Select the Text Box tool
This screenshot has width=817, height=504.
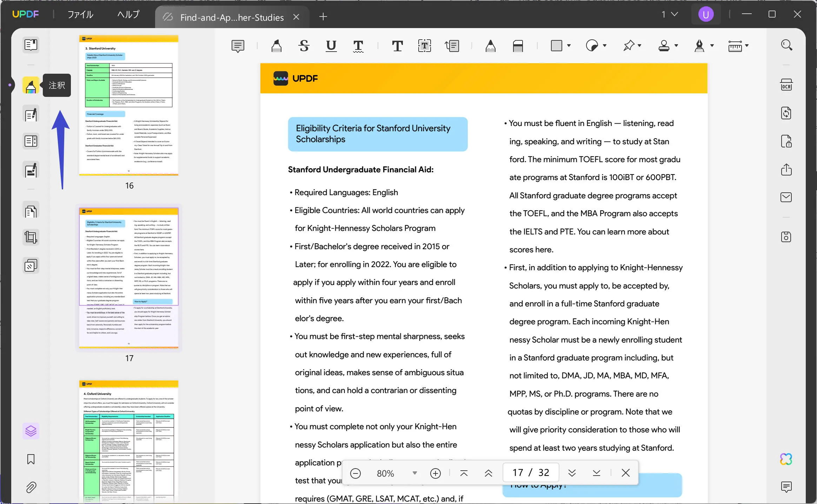click(x=425, y=46)
